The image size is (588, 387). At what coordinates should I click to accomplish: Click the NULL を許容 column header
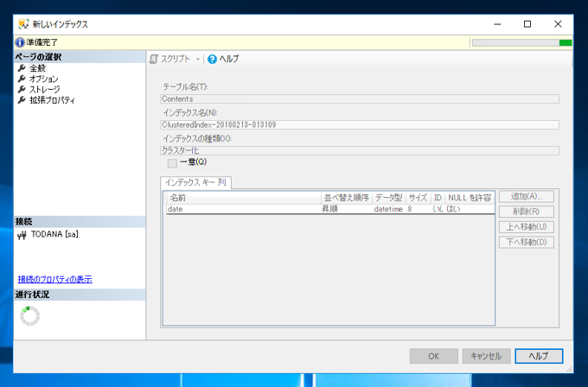(470, 198)
